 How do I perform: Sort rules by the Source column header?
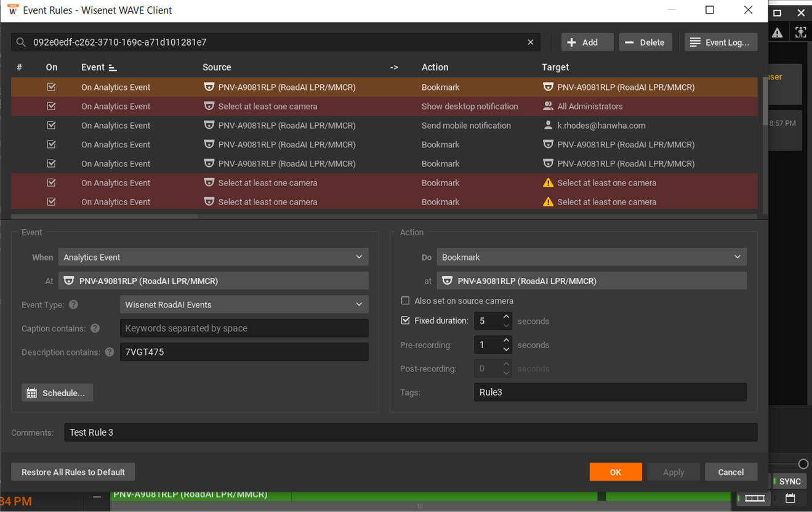pyautogui.click(x=217, y=67)
